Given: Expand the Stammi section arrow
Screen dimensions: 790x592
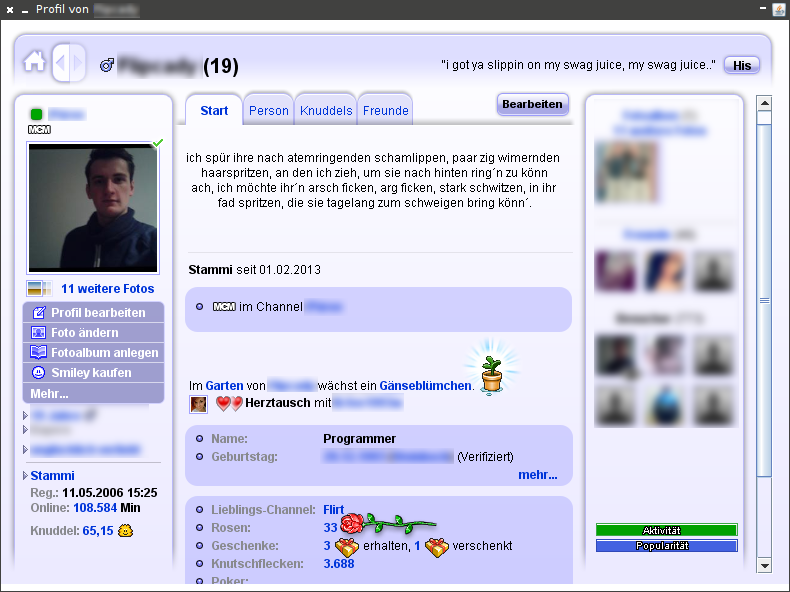Looking at the screenshot, I should pyautogui.click(x=25, y=475).
